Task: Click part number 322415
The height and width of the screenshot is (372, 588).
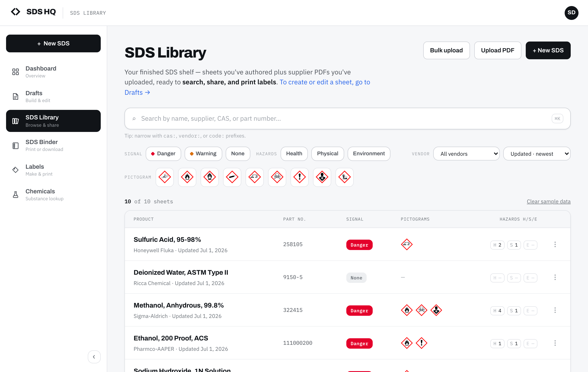Action: (293, 310)
